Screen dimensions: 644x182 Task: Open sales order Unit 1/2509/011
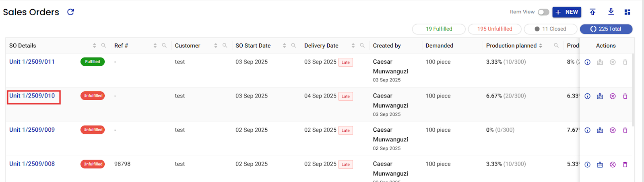(x=32, y=62)
